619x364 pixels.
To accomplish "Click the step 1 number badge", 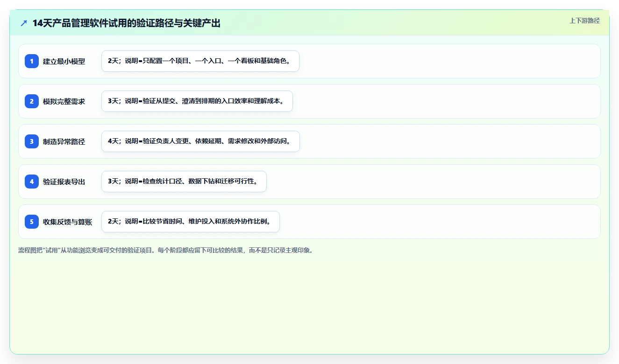I will 32,61.
